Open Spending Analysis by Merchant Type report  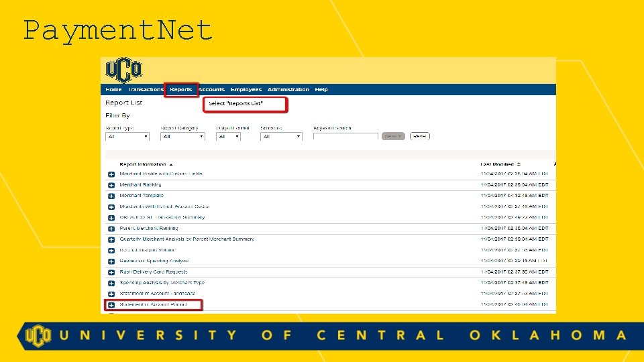click(x=162, y=282)
